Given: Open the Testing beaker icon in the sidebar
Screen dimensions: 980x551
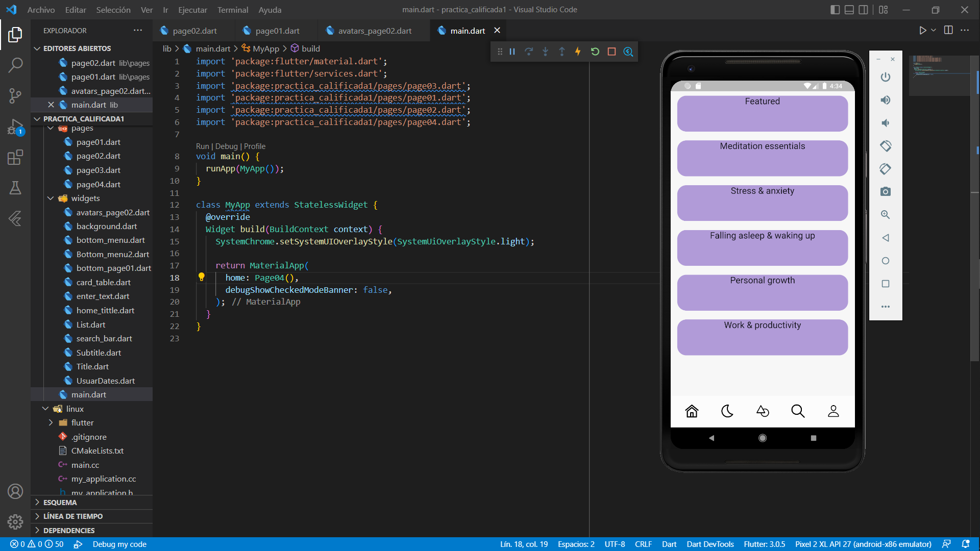Looking at the screenshot, I should click(15, 188).
